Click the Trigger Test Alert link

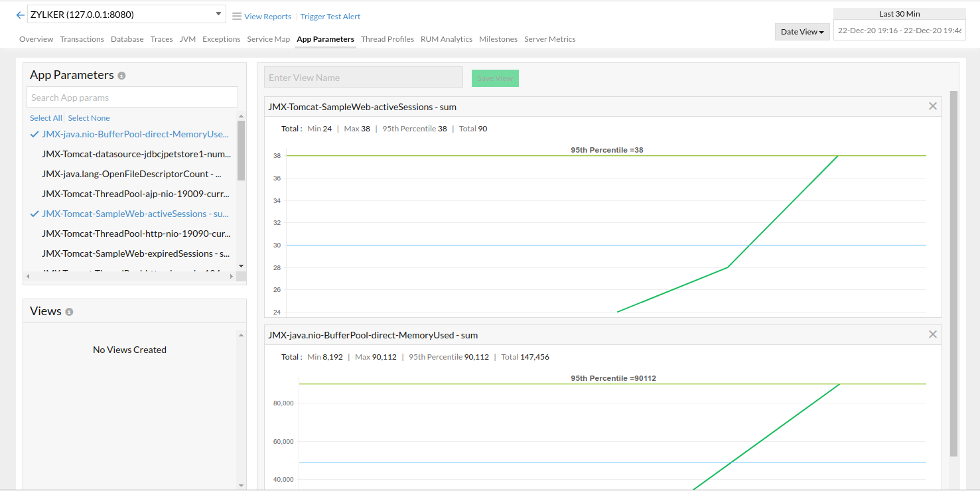pyautogui.click(x=330, y=16)
